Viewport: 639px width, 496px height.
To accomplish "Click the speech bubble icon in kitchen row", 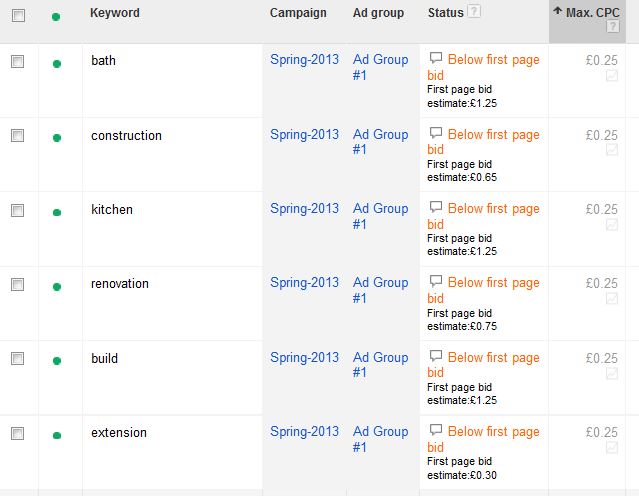I will point(436,207).
